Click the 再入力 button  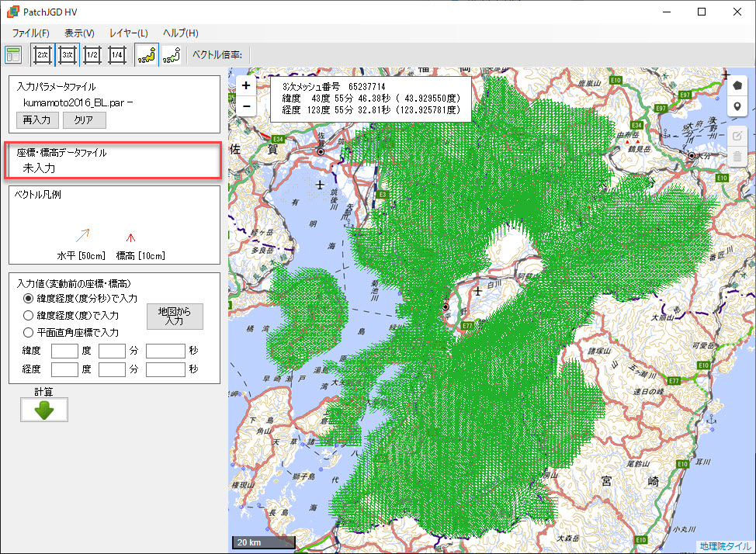[37, 119]
